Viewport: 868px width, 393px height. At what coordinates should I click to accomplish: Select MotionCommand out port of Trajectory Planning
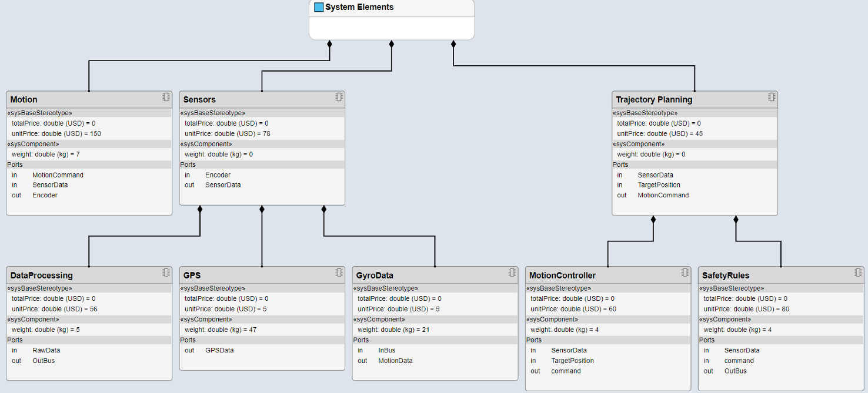(x=663, y=195)
